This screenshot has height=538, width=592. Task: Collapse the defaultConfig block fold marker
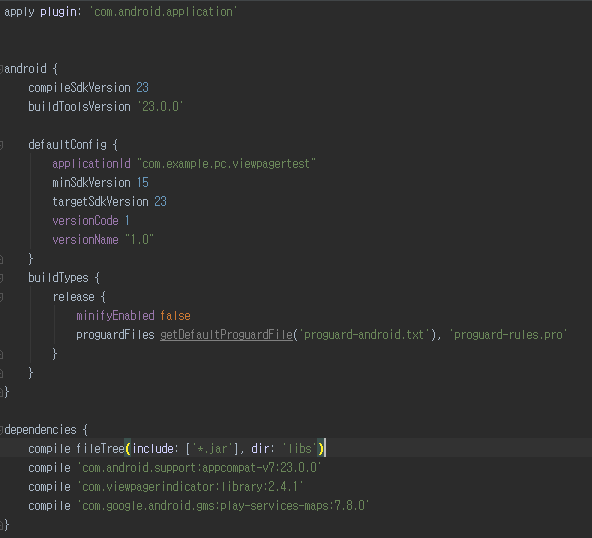pos(1,145)
